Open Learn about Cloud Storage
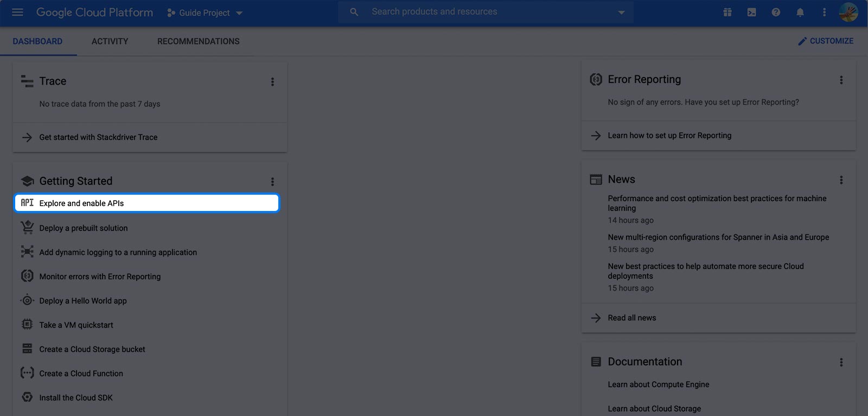The height and width of the screenshot is (416, 868). (x=654, y=408)
